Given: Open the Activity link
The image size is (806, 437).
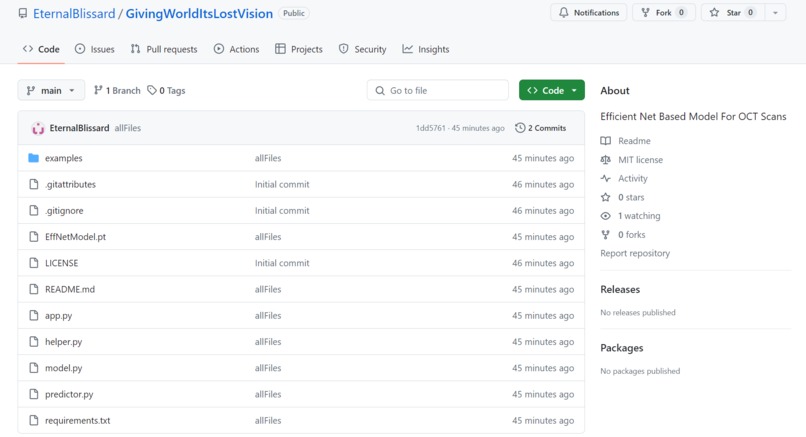Looking at the screenshot, I should (x=633, y=178).
